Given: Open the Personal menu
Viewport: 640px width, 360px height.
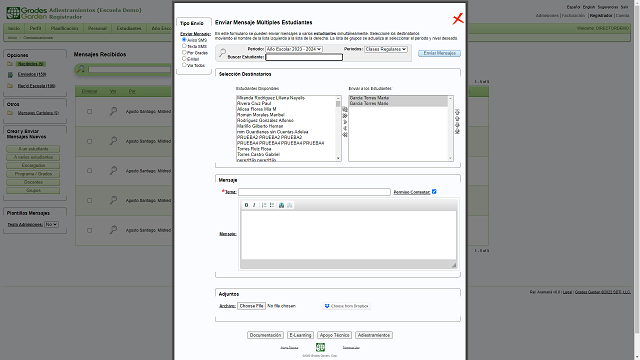Looking at the screenshot, I should (97, 28).
